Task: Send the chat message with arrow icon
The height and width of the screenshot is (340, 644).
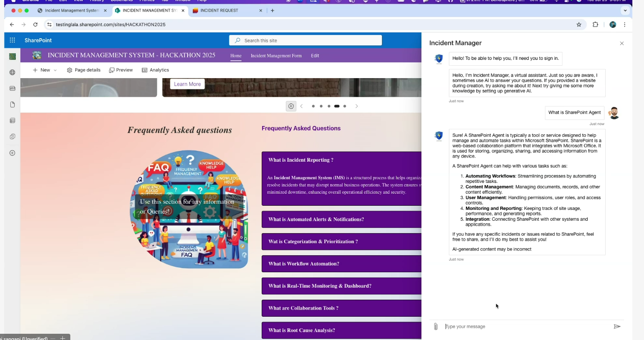Action: pos(617,327)
